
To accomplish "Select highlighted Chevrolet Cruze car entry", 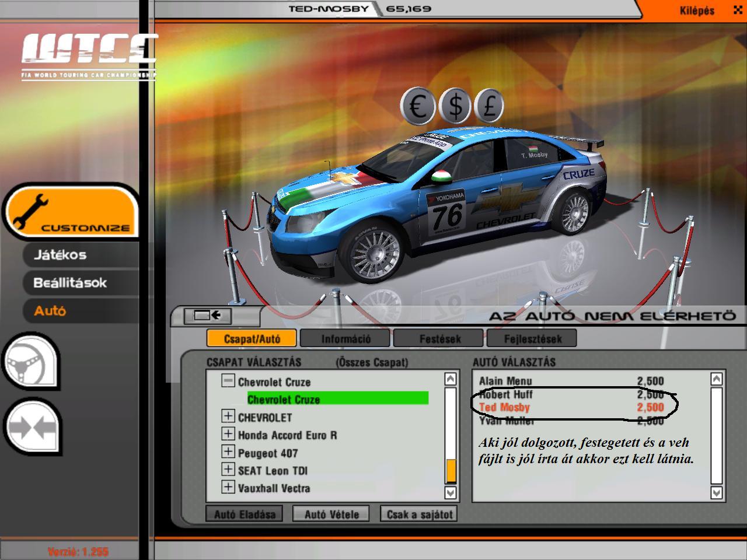I will (x=337, y=399).
